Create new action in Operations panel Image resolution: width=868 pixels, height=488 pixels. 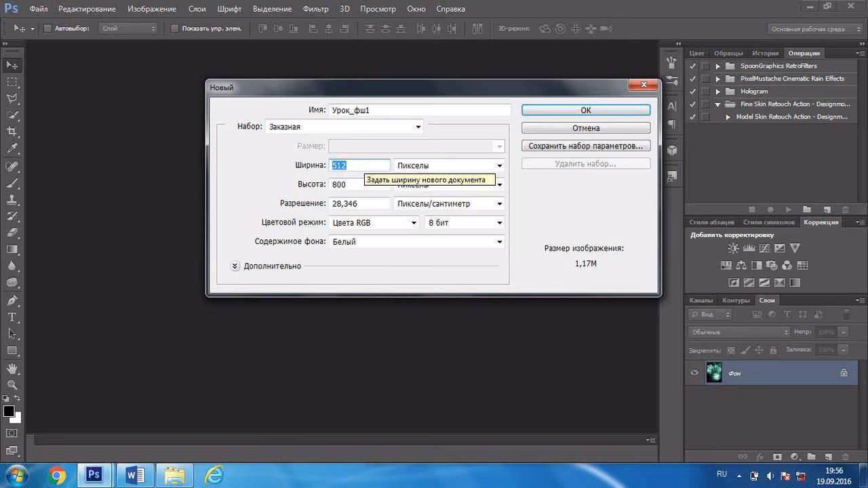[x=827, y=210]
